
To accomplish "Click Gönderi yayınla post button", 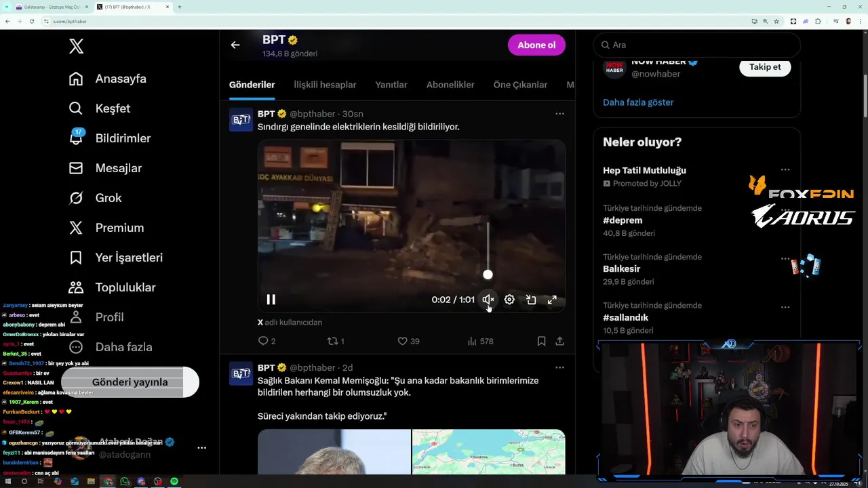I will point(130,382).
